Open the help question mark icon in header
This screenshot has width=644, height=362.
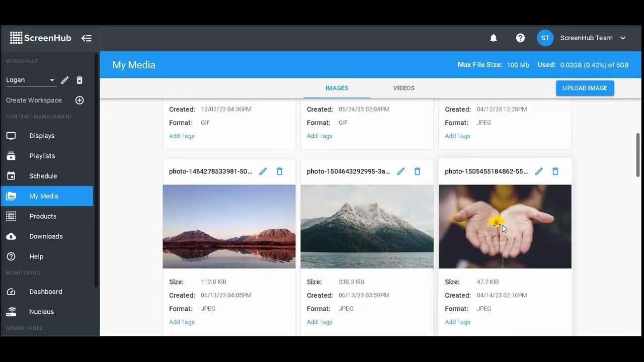coord(520,38)
